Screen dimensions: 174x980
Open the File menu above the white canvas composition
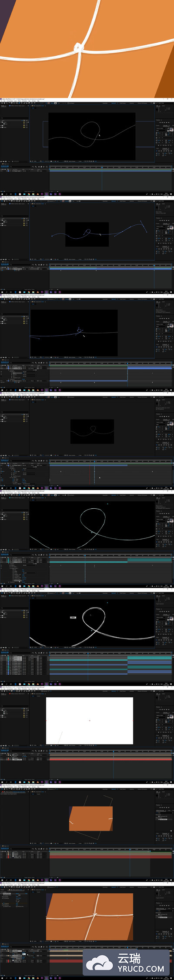pos(1,689)
